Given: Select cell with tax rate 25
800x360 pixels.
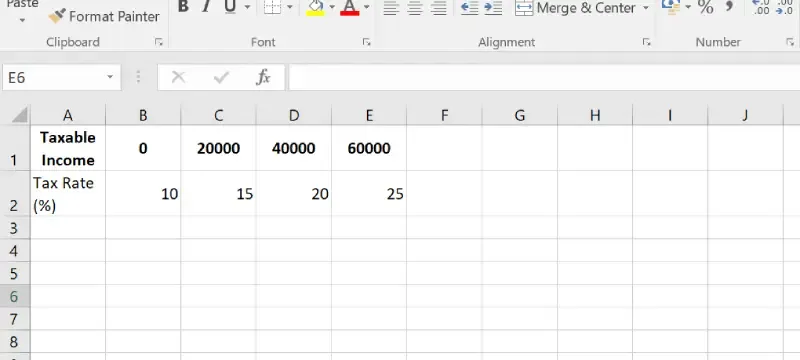Looking at the screenshot, I should [369, 194].
